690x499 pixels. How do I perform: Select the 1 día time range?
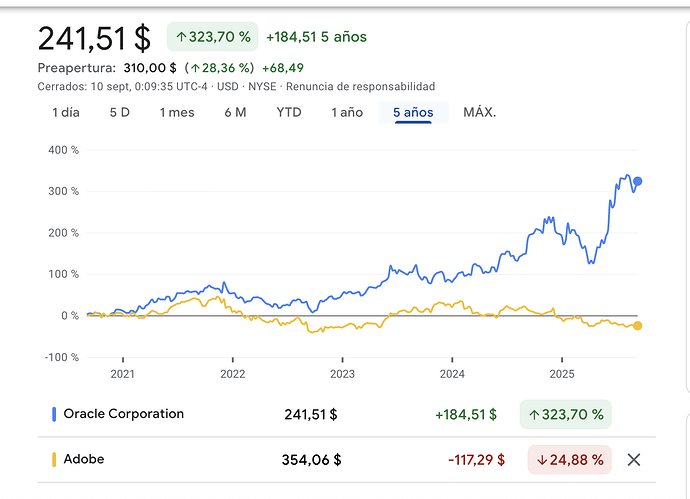point(66,112)
